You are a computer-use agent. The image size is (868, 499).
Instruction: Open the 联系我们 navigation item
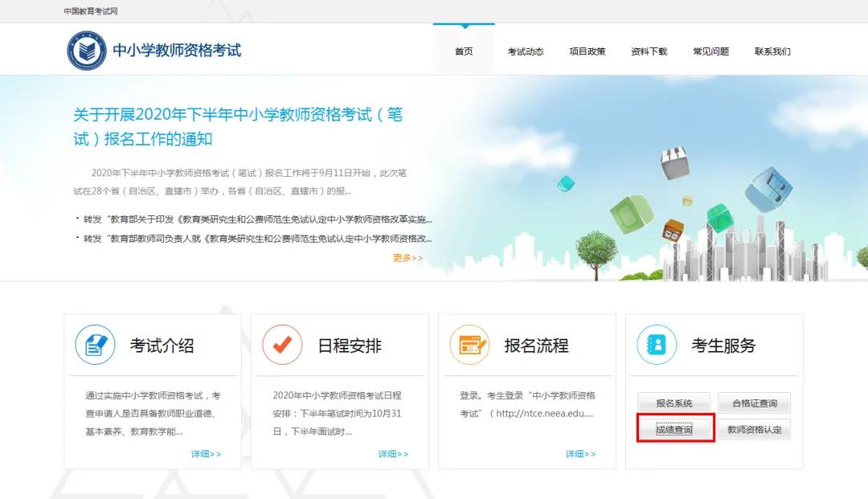click(772, 51)
